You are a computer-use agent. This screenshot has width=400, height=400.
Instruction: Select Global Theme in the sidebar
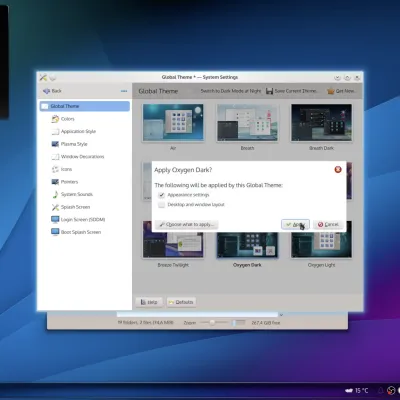[85, 106]
